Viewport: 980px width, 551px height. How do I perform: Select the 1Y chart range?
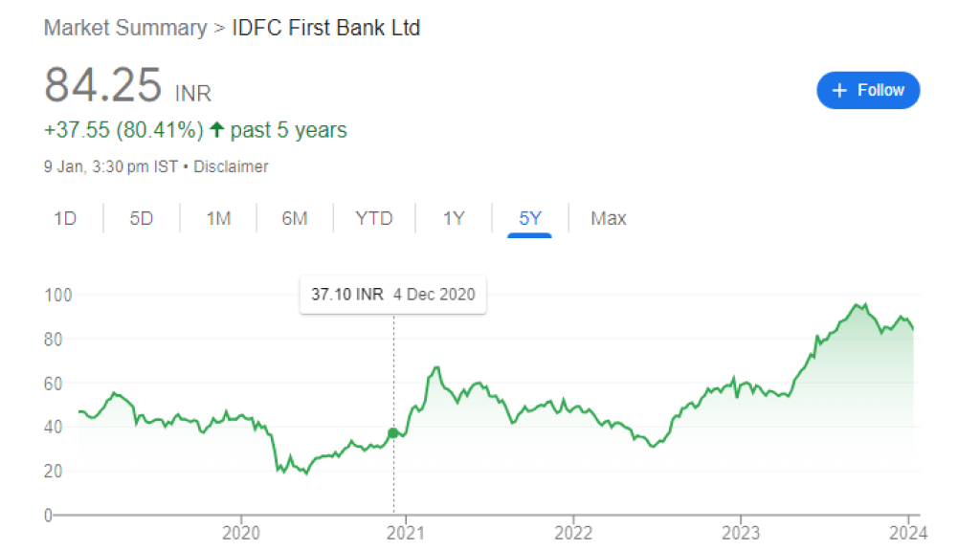pos(454,218)
